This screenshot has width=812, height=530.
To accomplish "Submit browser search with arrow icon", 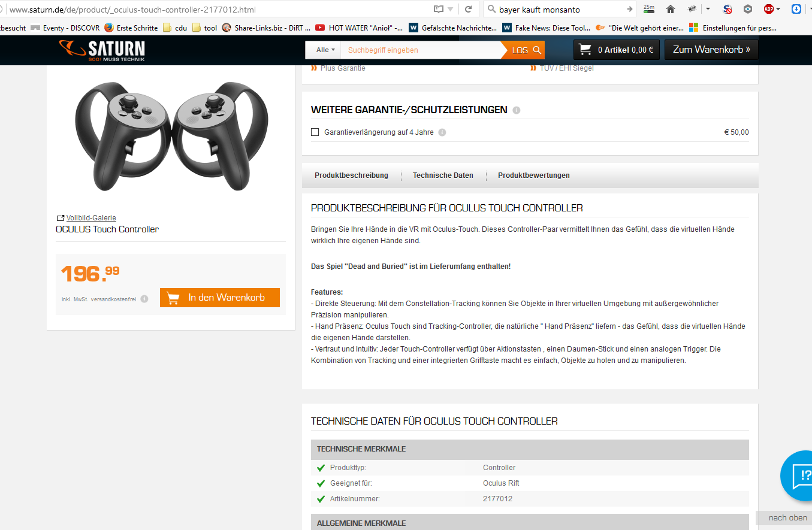I will pyautogui.click(x=630, y=9).
